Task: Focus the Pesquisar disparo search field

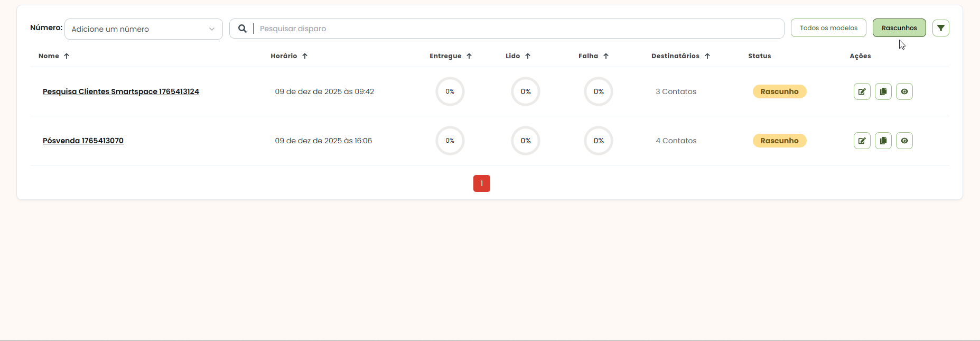Action: pyautogui.click(x=518, y=29)
